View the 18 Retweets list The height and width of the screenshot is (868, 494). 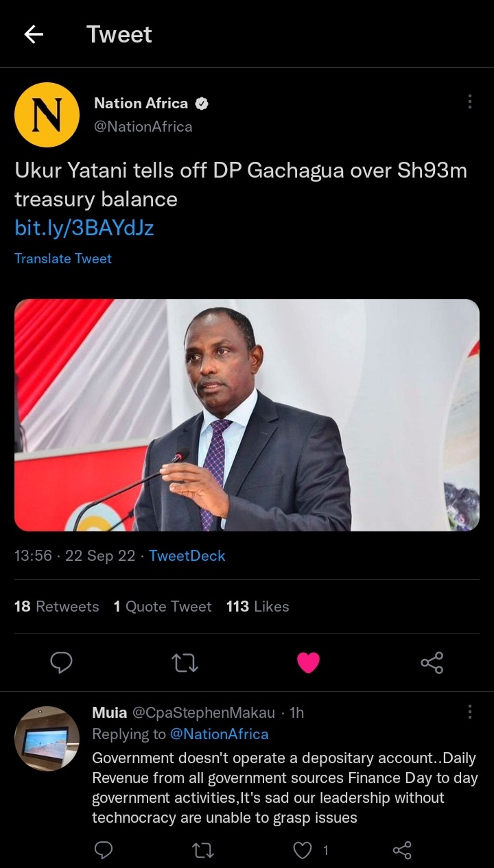pos(57,606)
